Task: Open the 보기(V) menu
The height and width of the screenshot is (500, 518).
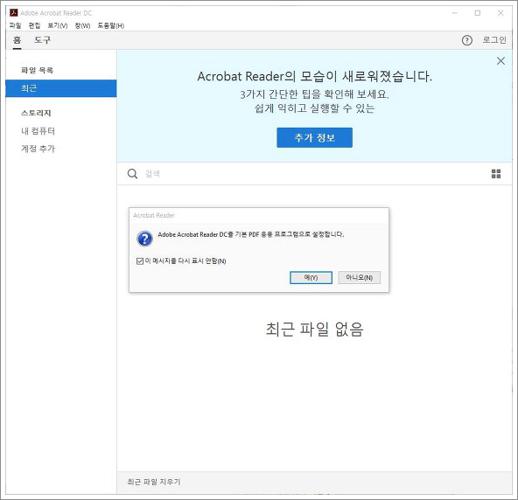Action: (58, 26)
